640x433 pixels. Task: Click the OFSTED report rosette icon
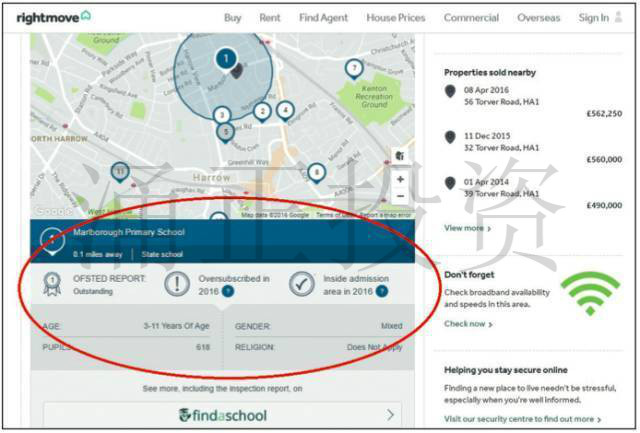tap(52, 284)
